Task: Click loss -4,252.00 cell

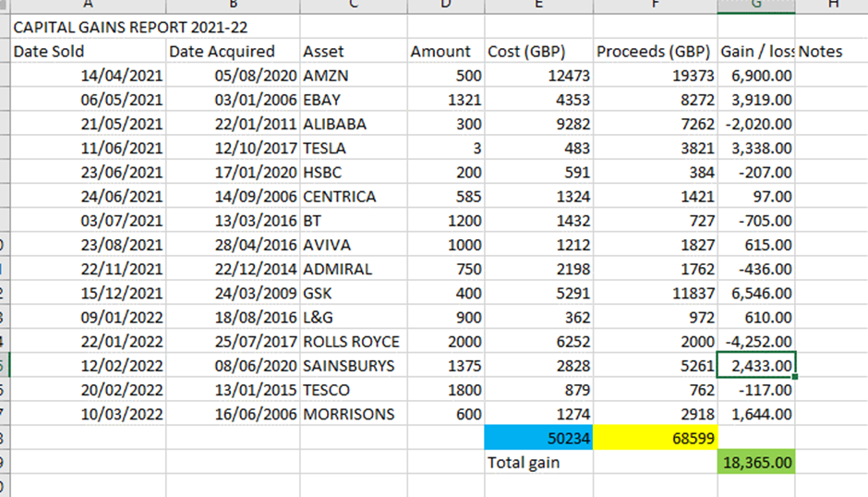Action: (x=756, y=341)
